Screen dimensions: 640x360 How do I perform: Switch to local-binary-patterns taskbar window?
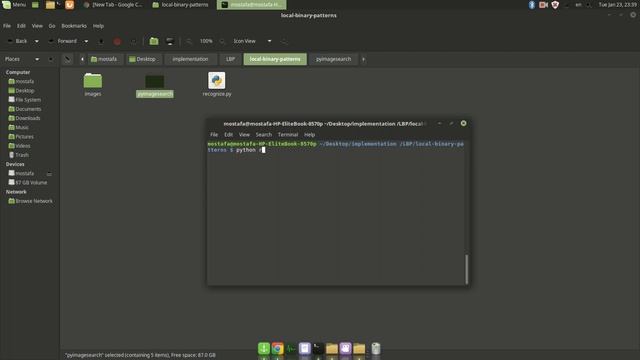click(x=181, y=5)
